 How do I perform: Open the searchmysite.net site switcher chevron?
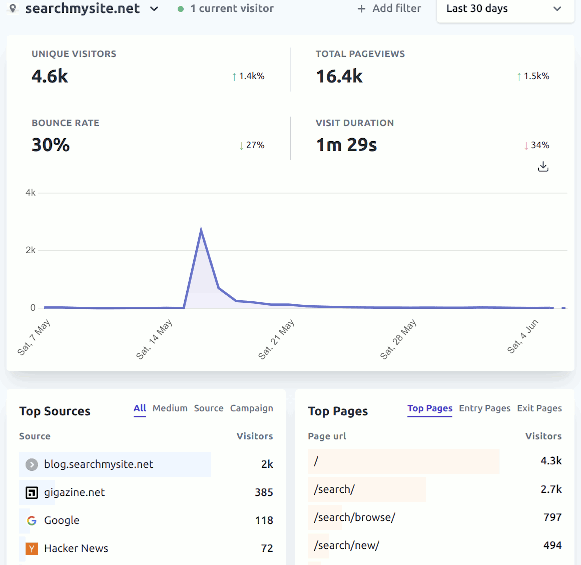154,9
